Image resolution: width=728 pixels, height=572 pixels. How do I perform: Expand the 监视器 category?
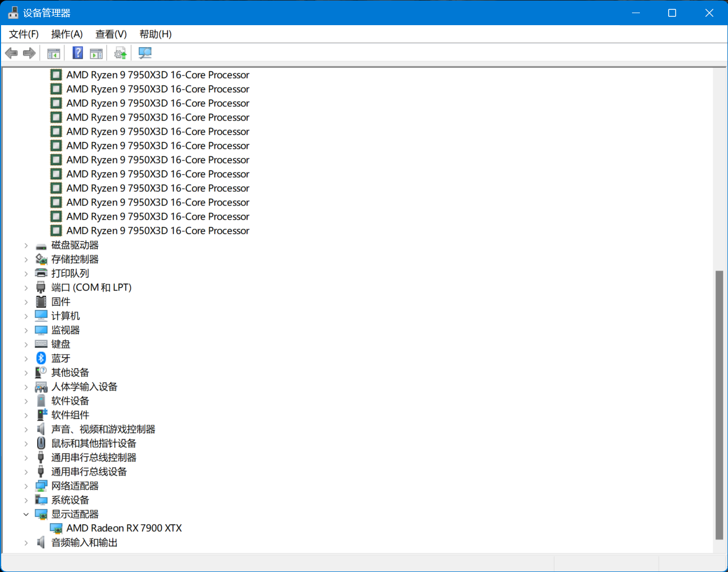(x=26, y=330)
